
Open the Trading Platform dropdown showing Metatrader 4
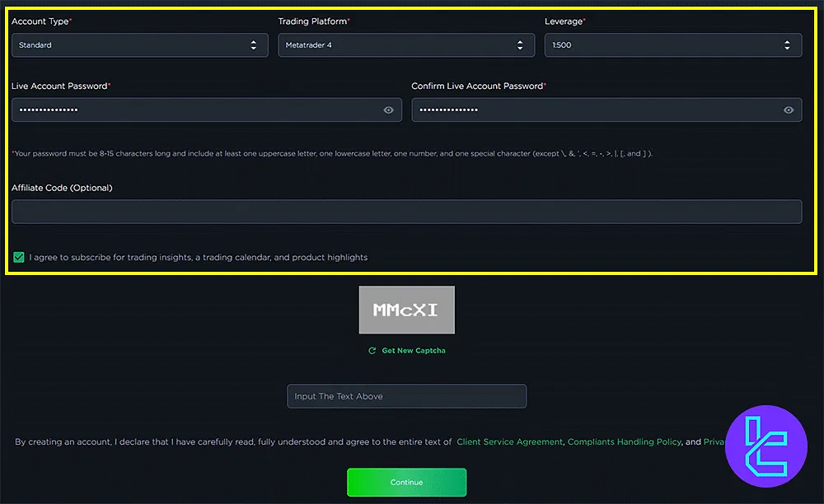point(406,45)
